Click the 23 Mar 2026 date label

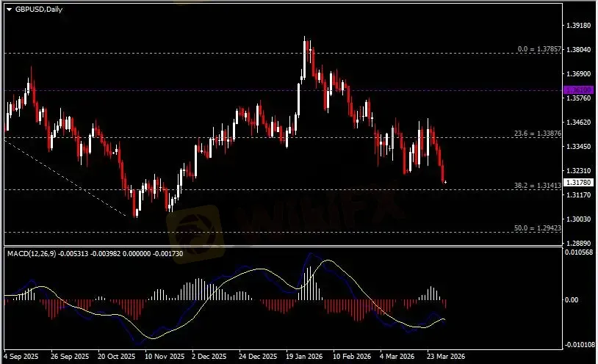click(446, 357)
